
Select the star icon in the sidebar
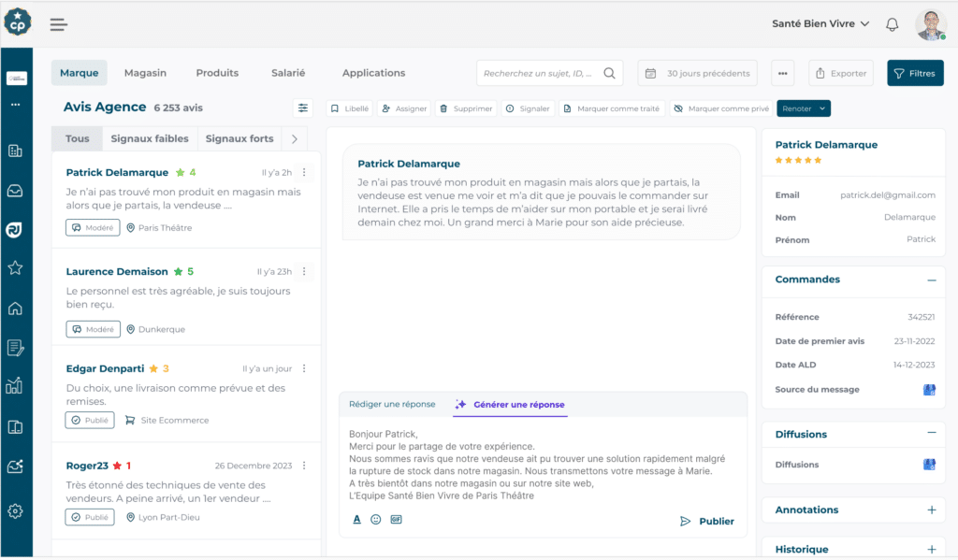pyautogui.click(x=14, y=266)
